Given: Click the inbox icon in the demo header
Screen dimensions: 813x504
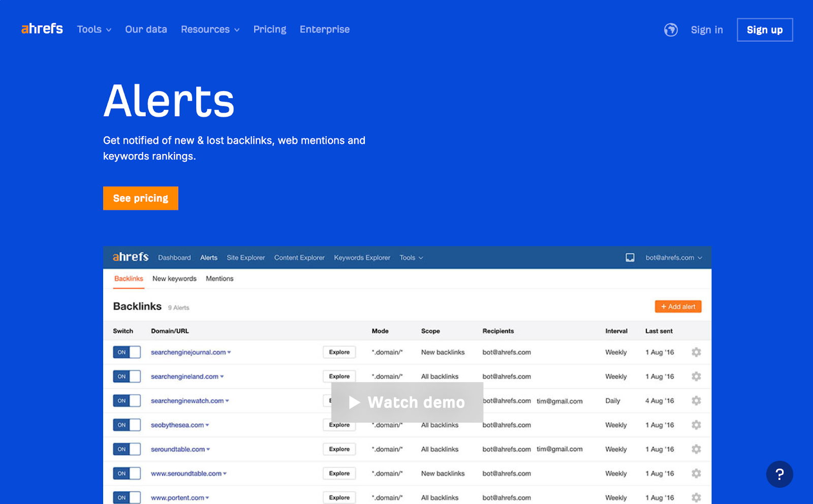Looking at the screenshot, I should click(x=630, y=258).
